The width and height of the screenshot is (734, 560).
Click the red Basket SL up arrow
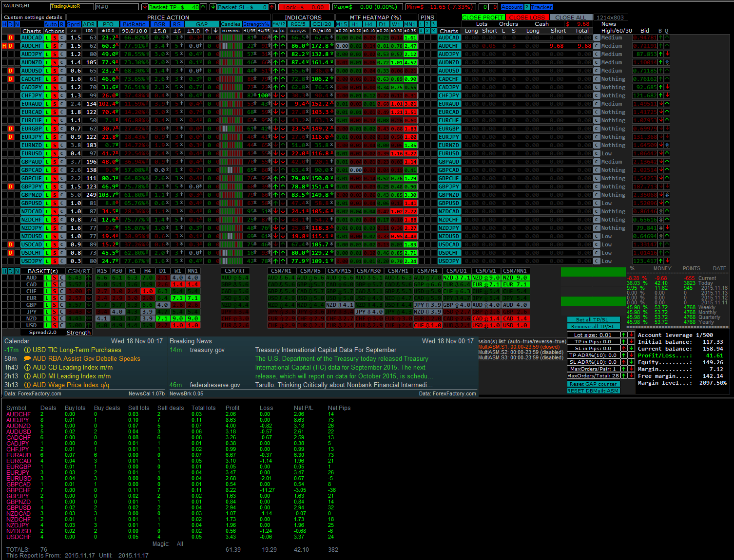click(273, 7)
